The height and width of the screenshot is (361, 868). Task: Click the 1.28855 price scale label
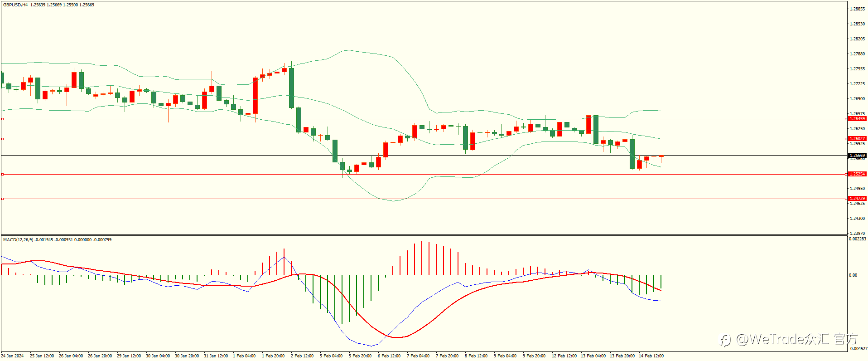click(857, 9)
